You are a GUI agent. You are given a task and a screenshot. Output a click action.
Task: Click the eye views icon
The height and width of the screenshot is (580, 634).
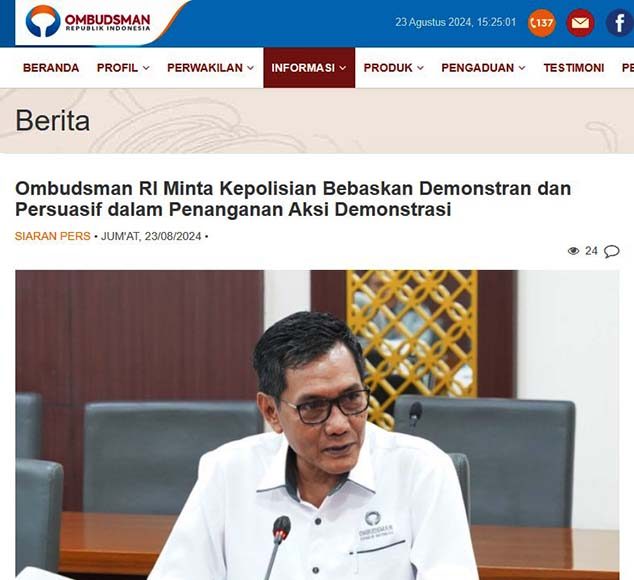pos(573,251)
